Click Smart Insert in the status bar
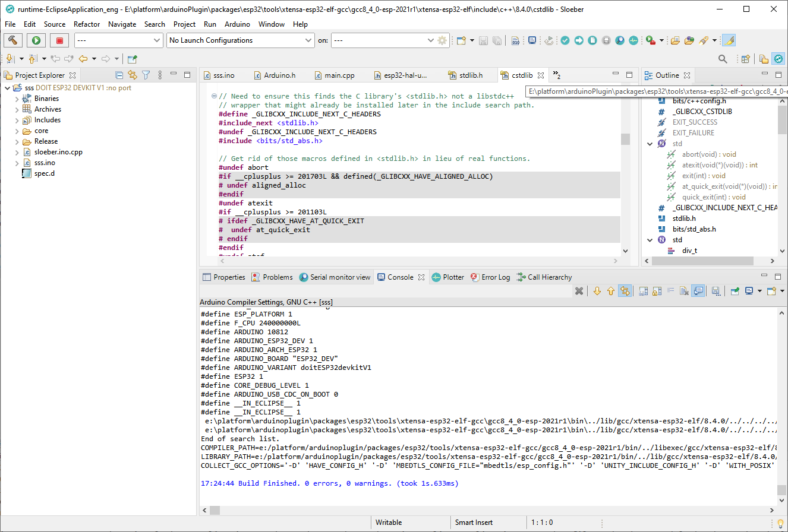 (472, 522)
